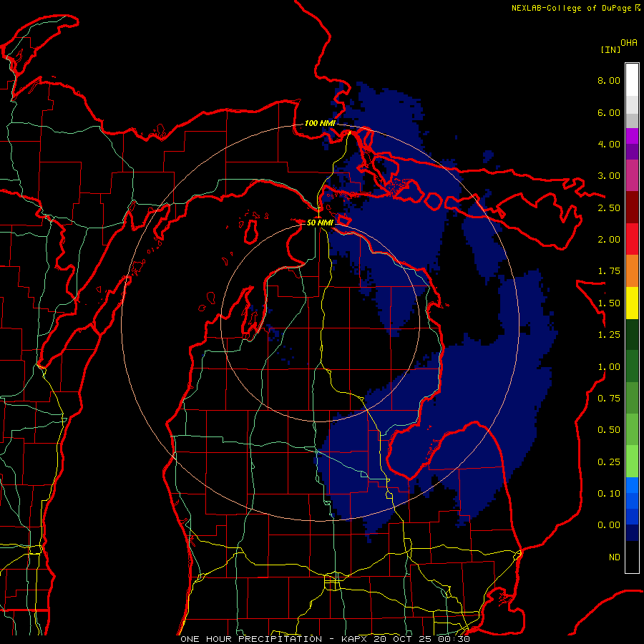
Task: Click the 0.25 legend value
Action: tap(609, 462)
